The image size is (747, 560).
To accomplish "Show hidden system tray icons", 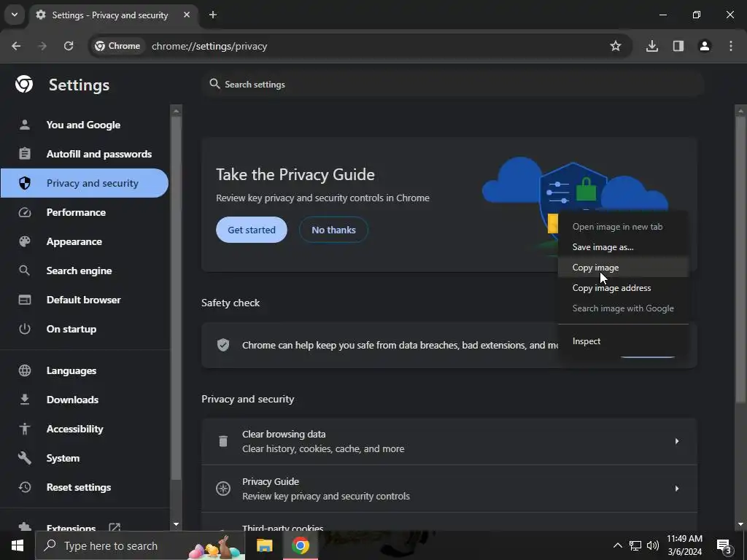I will [617, 545].
